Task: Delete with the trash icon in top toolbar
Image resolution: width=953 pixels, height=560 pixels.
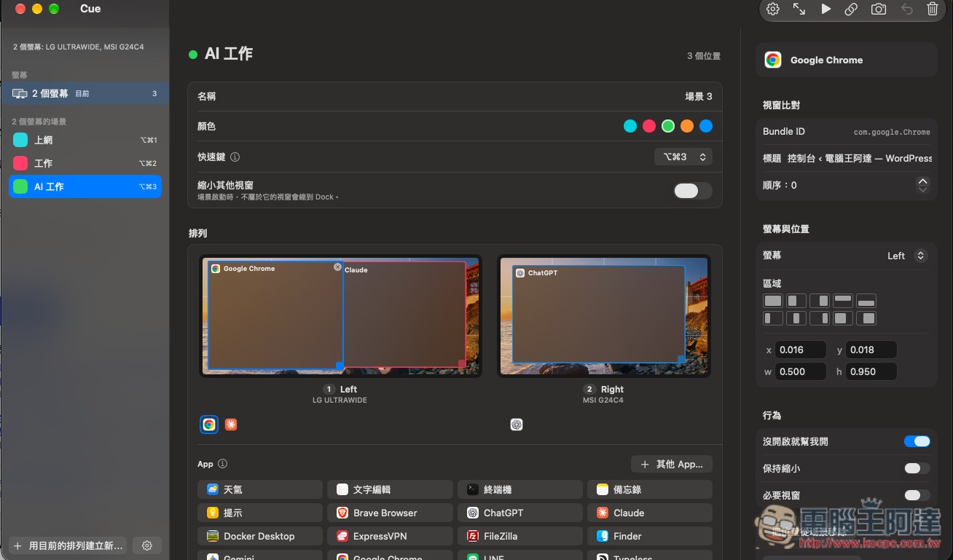Action: coord(933,9)
